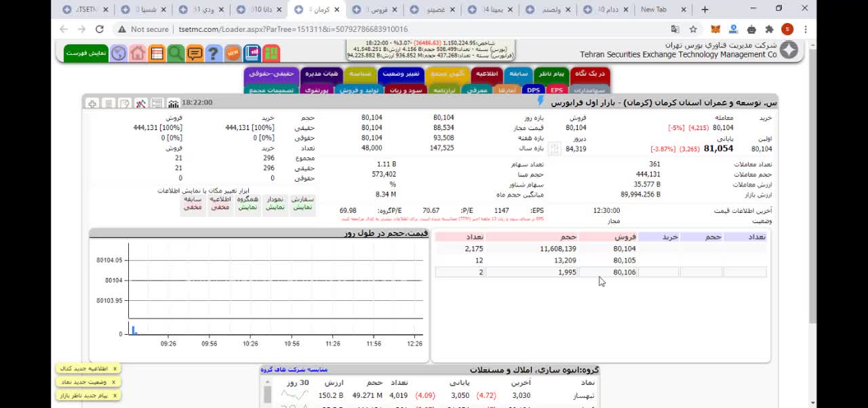Click the page vertical scrollbar

[x=812, y=203]
